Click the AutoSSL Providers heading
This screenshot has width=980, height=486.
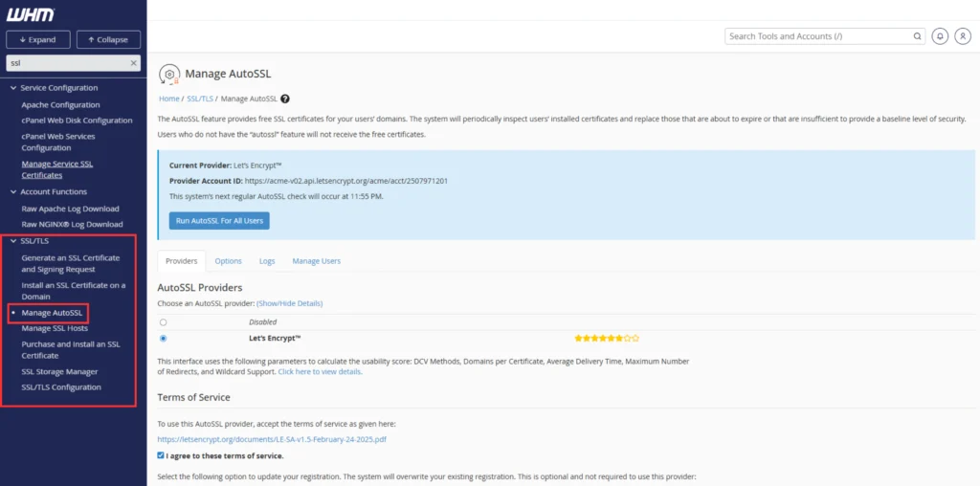[x=200, y=288]
